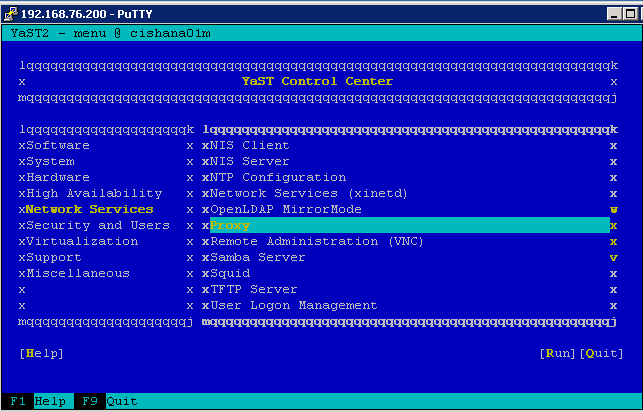Choose the High Availability category
643x412 pixels.
coord(94,193)
